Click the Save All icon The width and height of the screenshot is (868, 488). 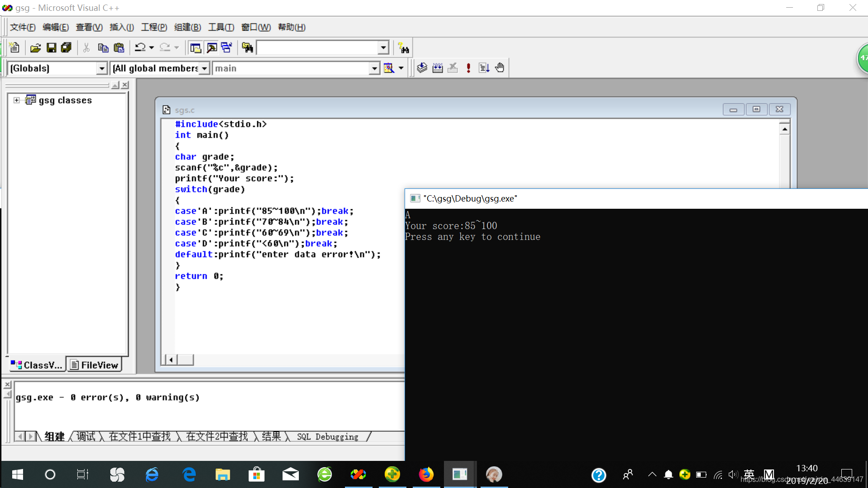[x=66, y=47]
